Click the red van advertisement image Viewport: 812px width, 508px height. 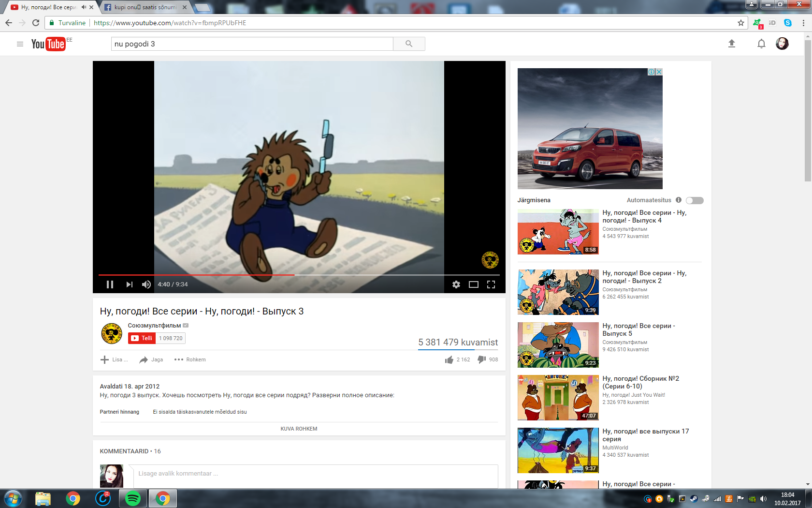590,129
